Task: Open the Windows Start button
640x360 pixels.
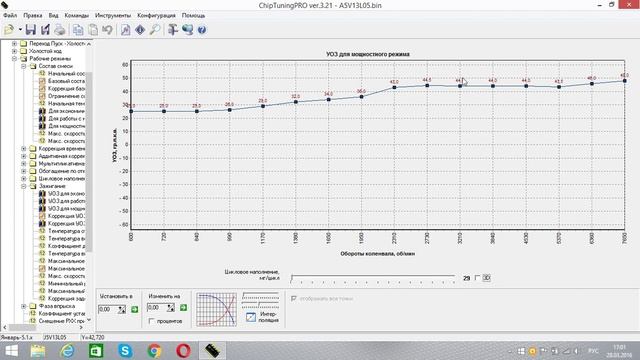Action: (11, 351)
